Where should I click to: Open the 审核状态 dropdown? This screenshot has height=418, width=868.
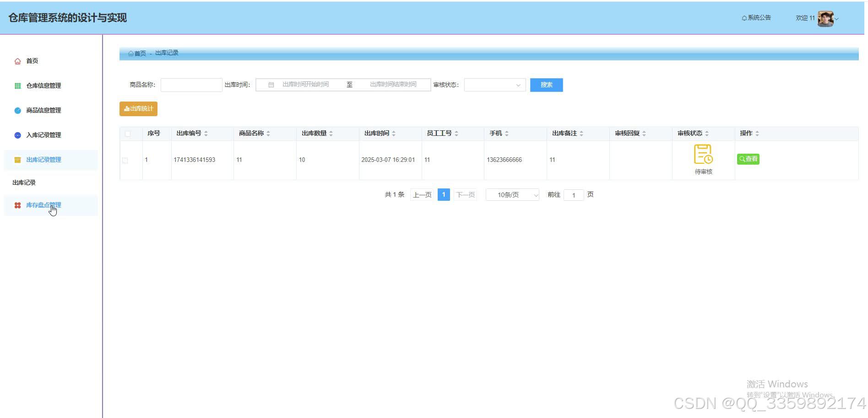tap(494, 85)
